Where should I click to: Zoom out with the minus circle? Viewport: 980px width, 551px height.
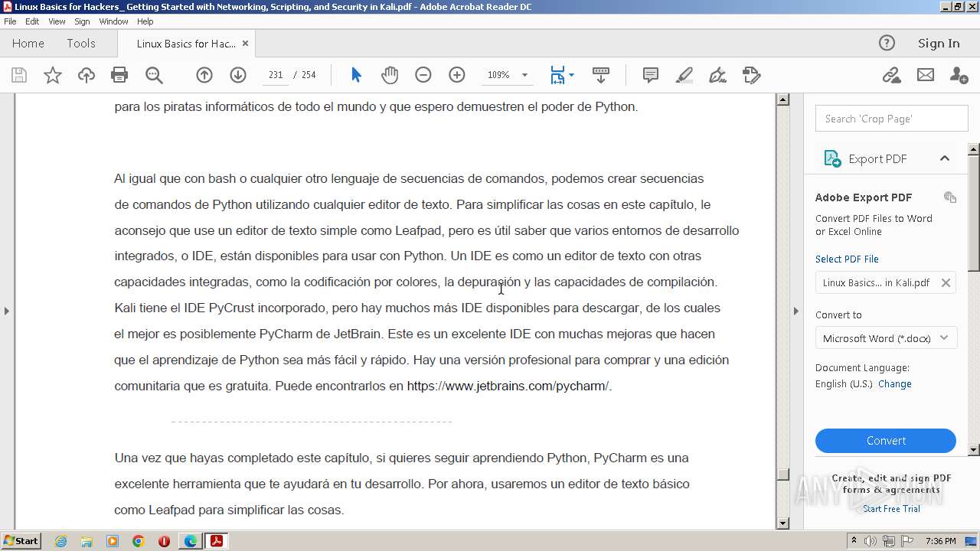point(423,75)
